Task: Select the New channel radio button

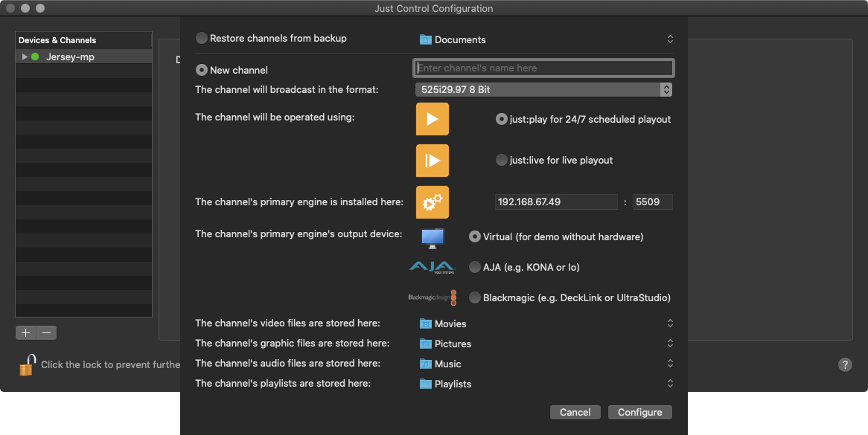Action: click(x=202, y=70)
